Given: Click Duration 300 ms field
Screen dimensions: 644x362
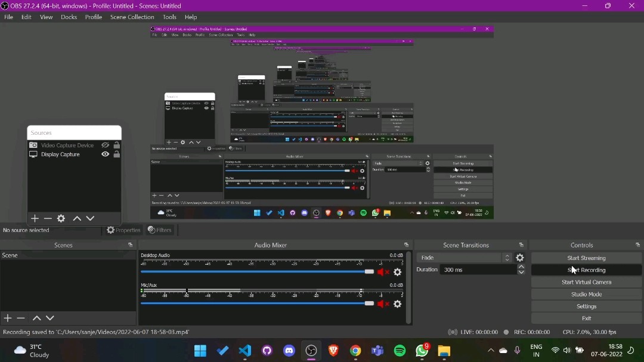Looking at the screenshot, I should point(478,270).
